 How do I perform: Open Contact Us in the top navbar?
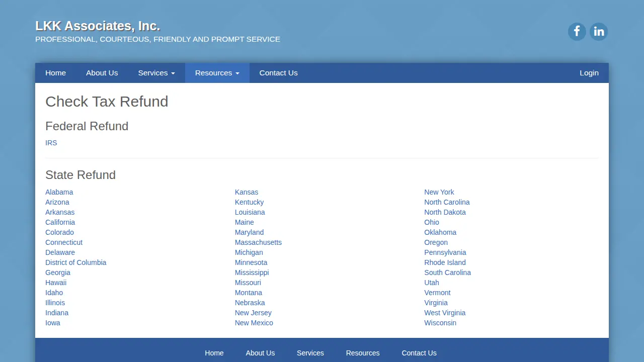[x=279, y=73]
